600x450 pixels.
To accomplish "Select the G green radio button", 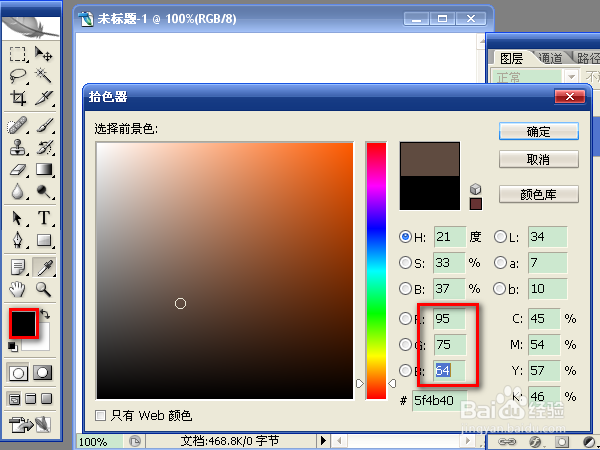I will (405, 344).
